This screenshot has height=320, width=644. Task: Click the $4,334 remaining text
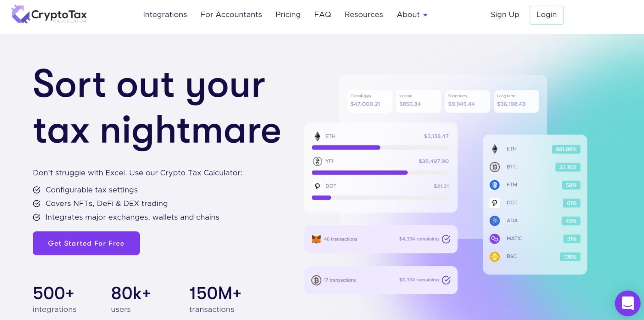(419, 239)
